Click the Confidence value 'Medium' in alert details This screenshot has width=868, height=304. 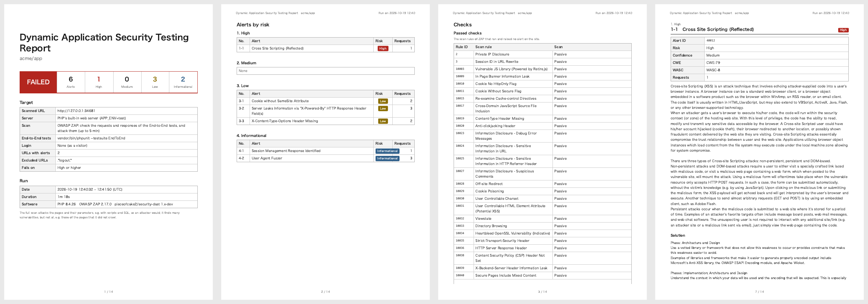coord(713,55)
